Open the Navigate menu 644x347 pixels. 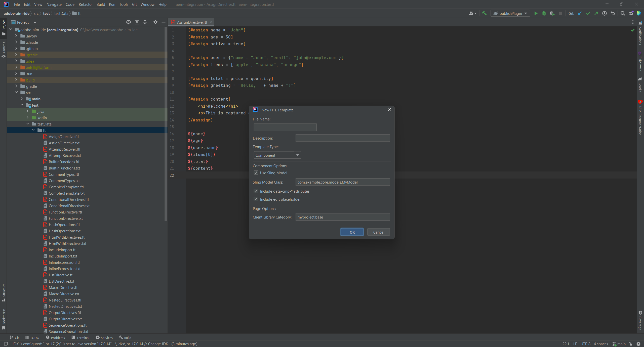coord(54,5)
